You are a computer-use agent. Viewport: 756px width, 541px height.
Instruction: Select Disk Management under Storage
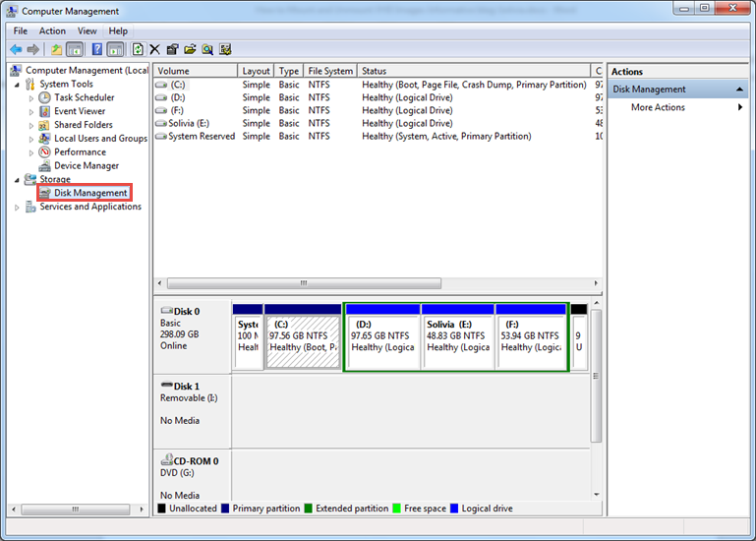90,193
